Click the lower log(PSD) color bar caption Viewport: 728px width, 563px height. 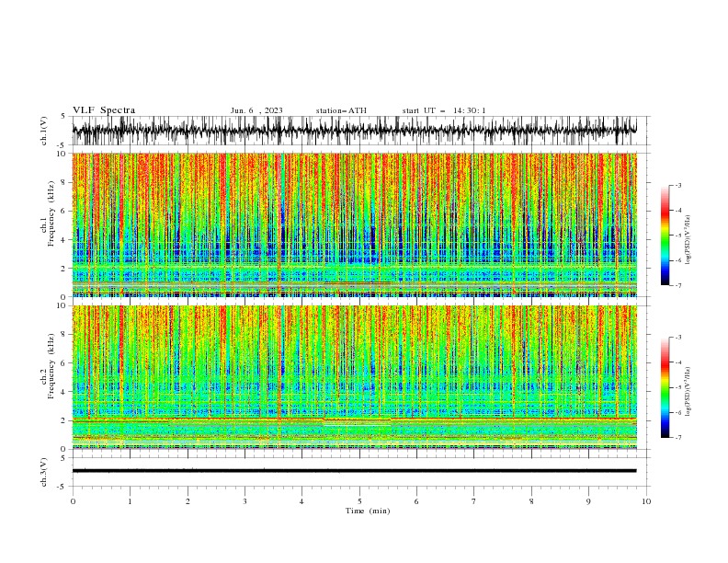click(688, 392)
